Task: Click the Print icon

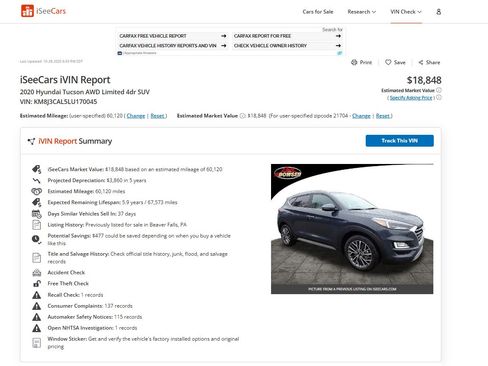Action: [x=354, y=62]
